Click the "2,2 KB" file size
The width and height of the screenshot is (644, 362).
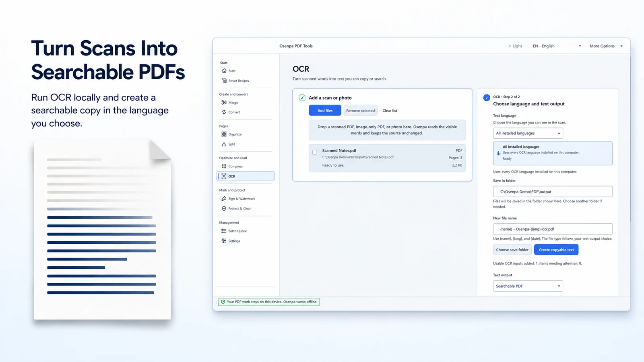[457, 165]
